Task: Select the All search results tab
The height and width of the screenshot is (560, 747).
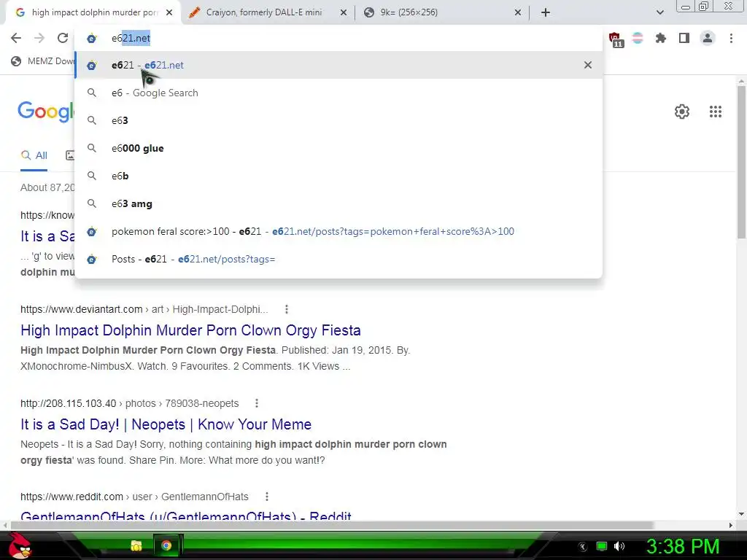Action: tap(34, 155)
